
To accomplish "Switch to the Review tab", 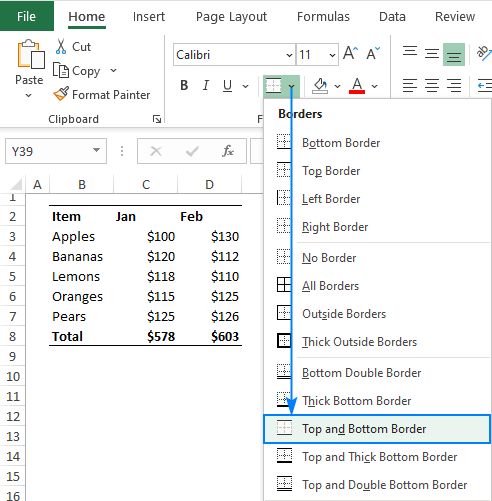I will point(455,16).
